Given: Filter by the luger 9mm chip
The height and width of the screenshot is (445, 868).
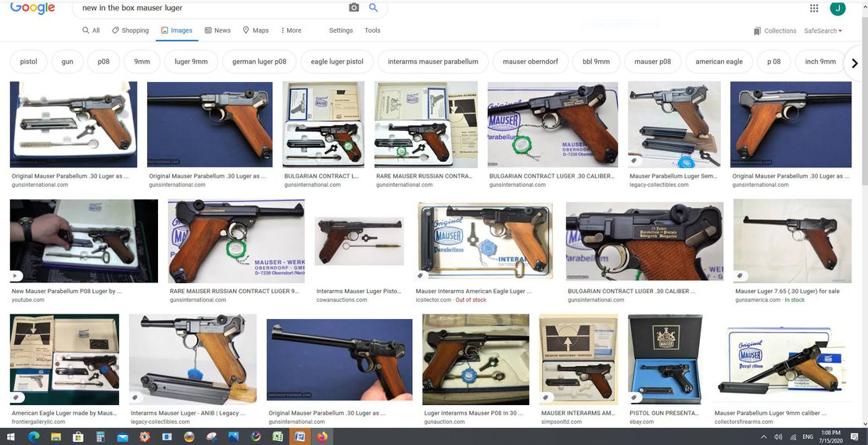Looking at the screenshot, I should pos(191,62).
